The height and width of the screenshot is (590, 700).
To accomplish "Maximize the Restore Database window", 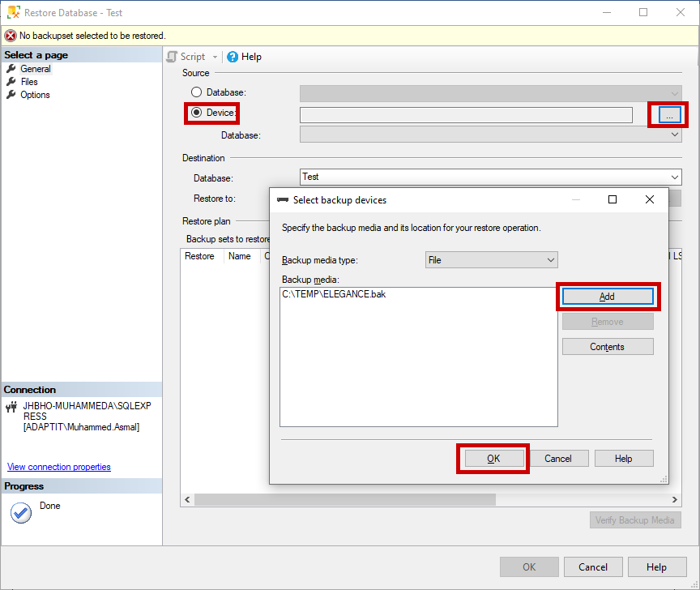I will (x=643, y=12).
